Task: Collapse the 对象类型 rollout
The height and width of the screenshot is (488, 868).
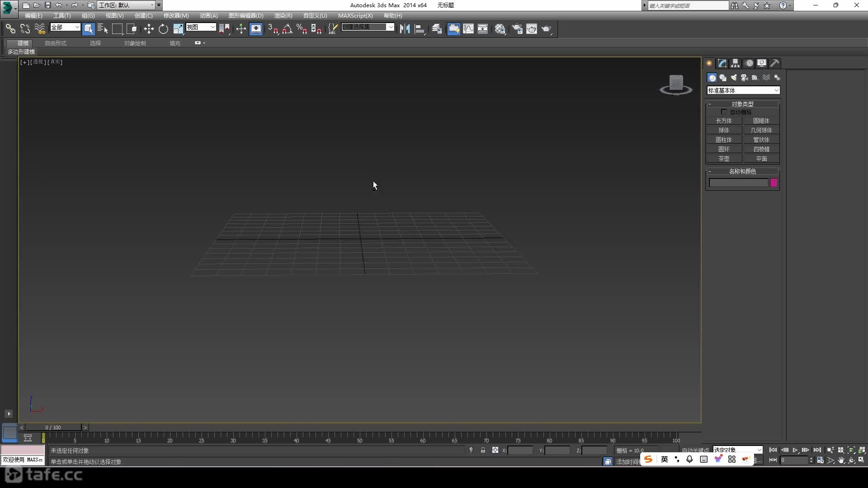Action: point(742,104)
